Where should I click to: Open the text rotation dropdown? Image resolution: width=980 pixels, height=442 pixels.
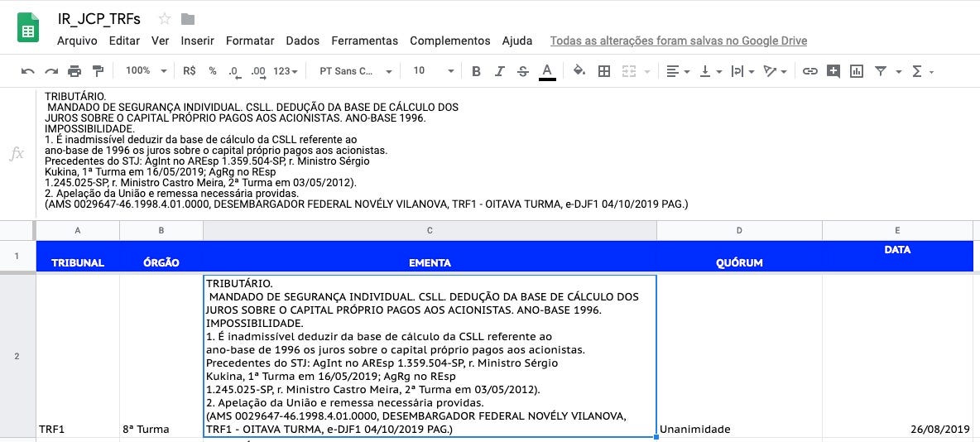point(775,71)
